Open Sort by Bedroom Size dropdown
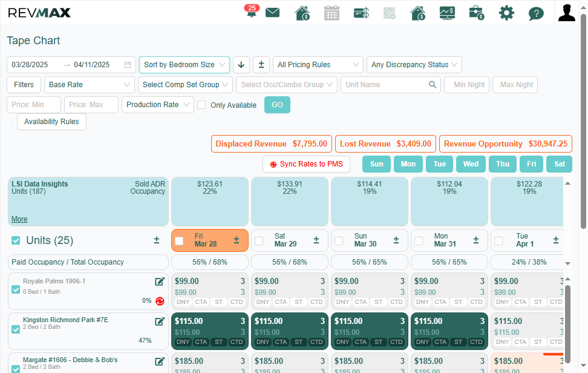This screenshot has height=373, width=588. 184,65
